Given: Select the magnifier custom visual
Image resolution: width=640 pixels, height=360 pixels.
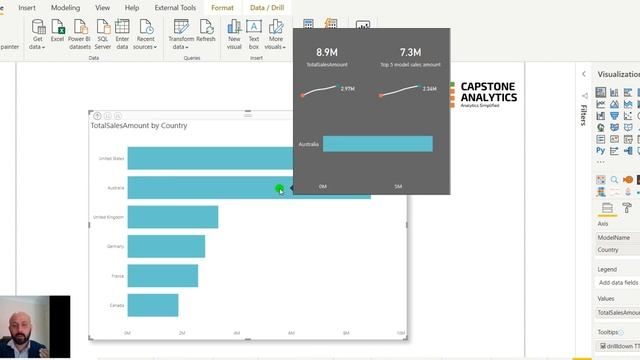Looking at the screenshot, I should 614,180.
